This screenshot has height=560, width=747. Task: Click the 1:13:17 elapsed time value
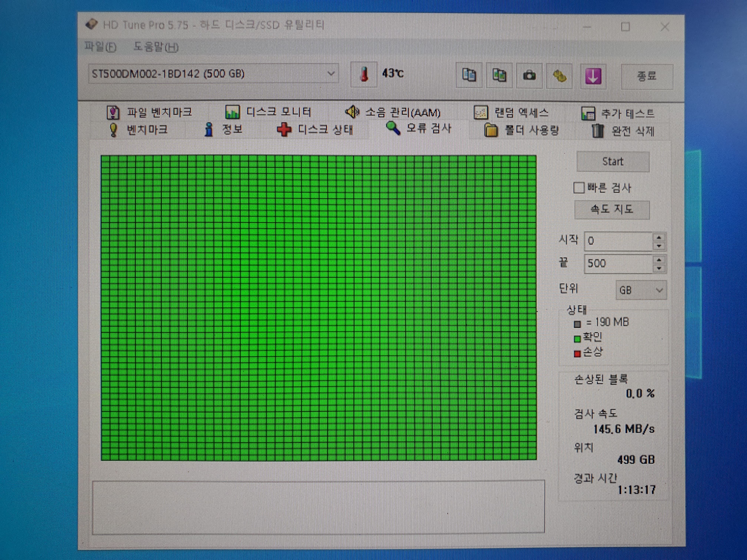click(637, 489)
